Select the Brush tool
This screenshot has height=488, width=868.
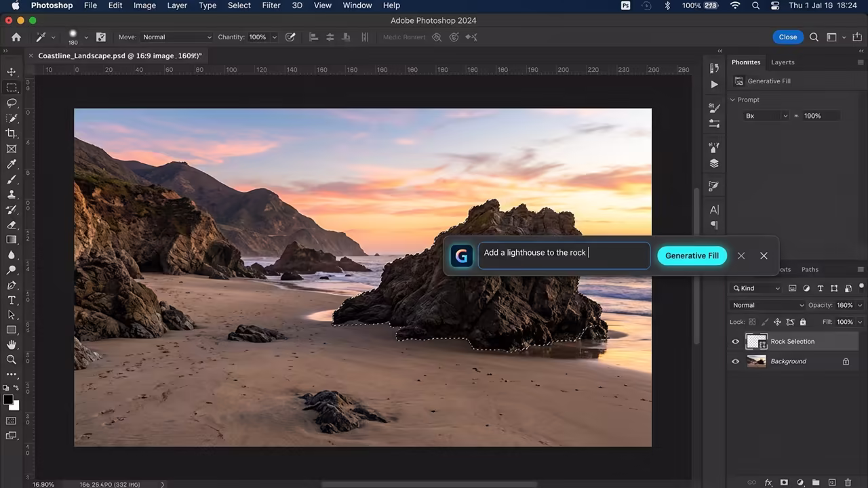point(12,180)
